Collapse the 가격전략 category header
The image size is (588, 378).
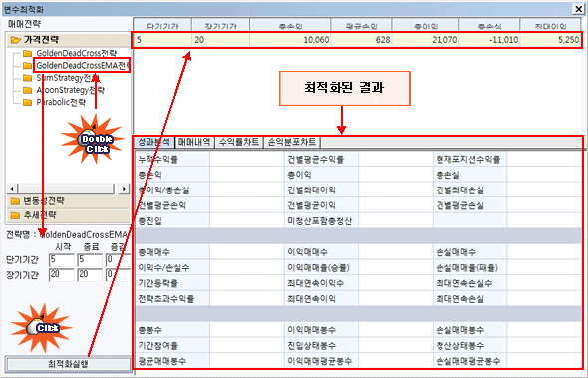coord(68,40)
